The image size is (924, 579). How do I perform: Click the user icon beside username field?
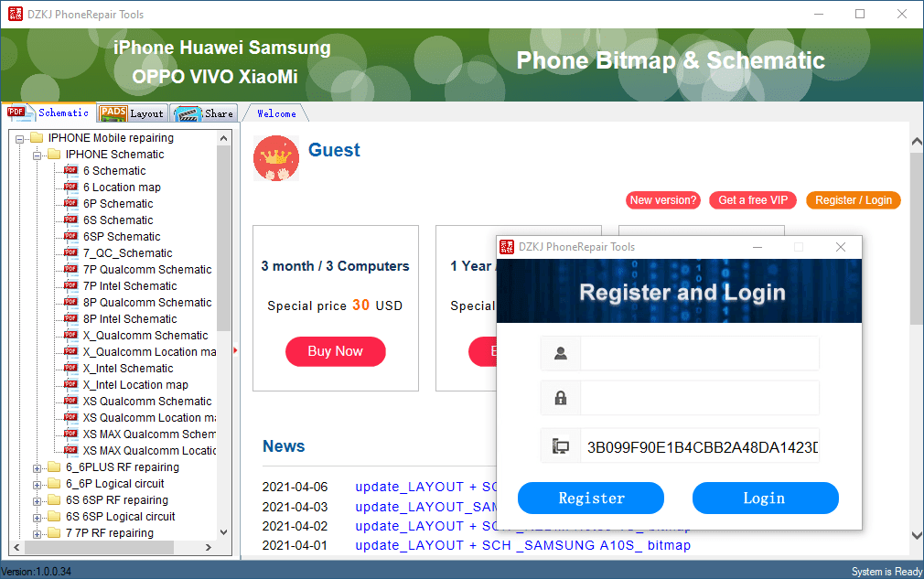pos(561,353)
